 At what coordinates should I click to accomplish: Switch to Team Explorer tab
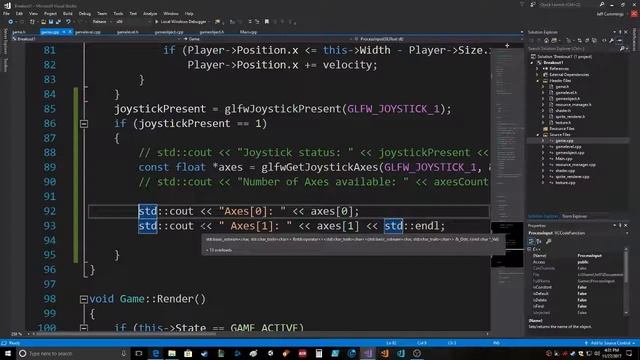coord(574,216)
